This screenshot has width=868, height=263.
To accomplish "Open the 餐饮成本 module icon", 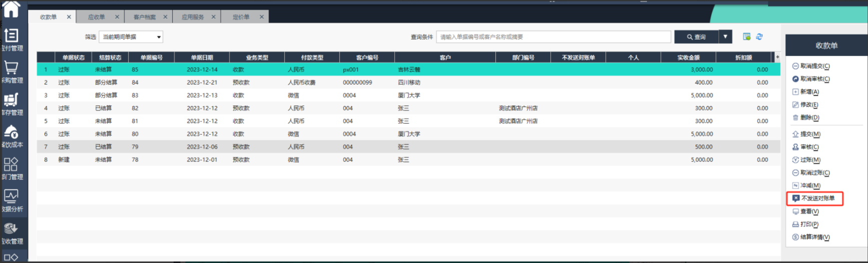I will [11, 133].
